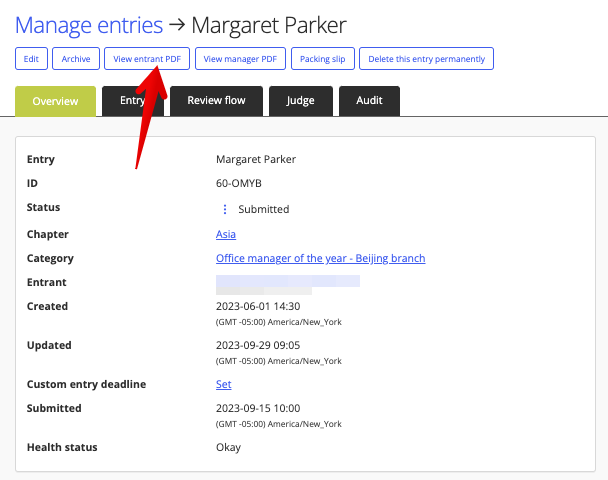Open Office manager of the year category link
The width and height of the screenshot is (608, 480).
pyautogui.click(x=321, y=258)
